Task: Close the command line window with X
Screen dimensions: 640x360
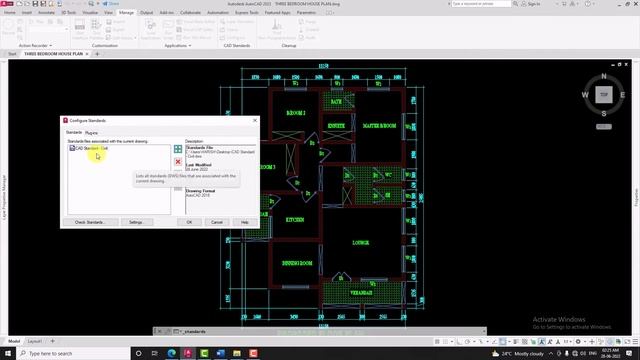Action: [x=160, y=331]
